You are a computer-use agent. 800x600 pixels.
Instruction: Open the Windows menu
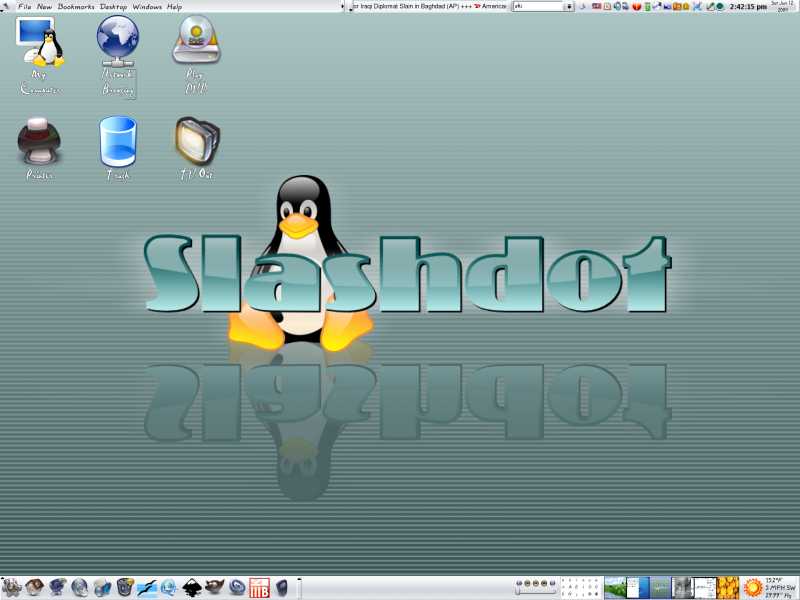point(147,7)
